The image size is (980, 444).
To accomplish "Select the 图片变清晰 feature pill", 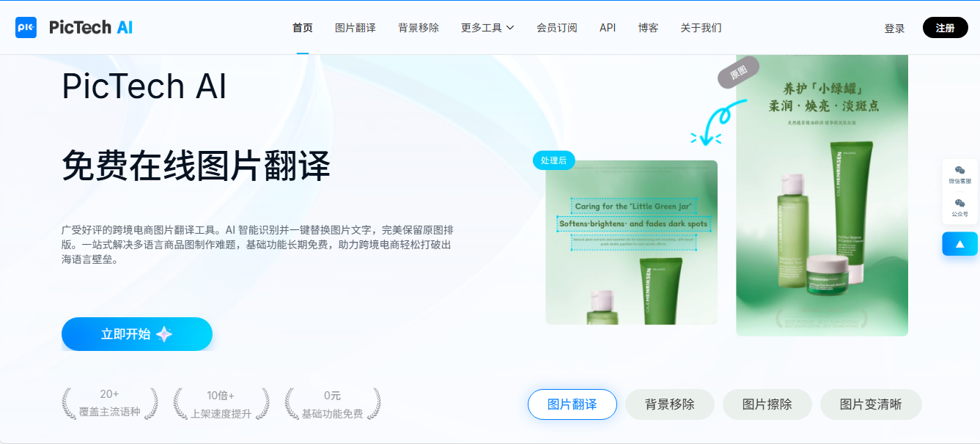I will point(870,404).
